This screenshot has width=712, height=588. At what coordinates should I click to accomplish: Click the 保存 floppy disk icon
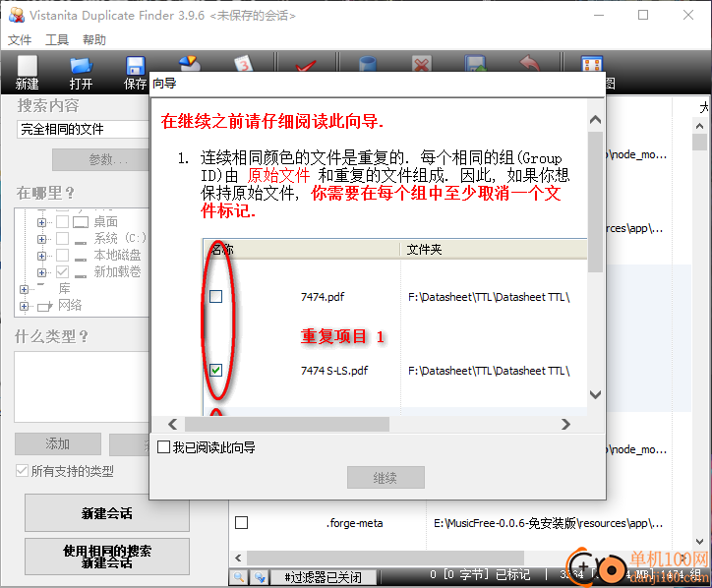coord(135,66)
